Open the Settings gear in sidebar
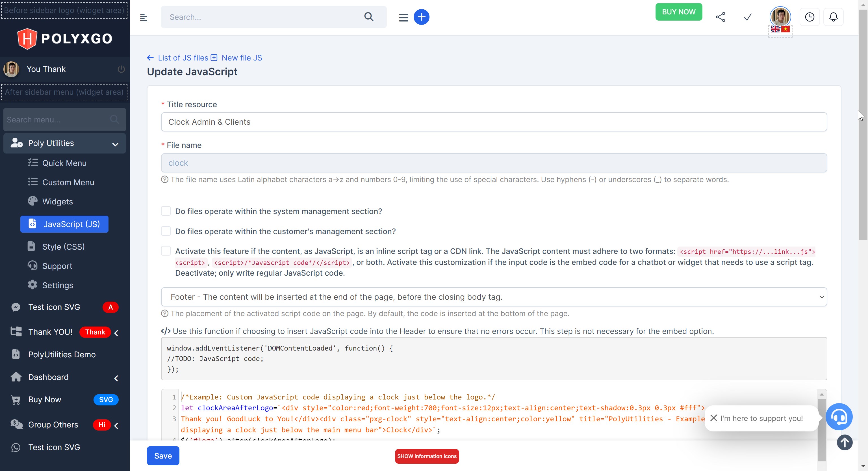 click(x=33, y=285)
